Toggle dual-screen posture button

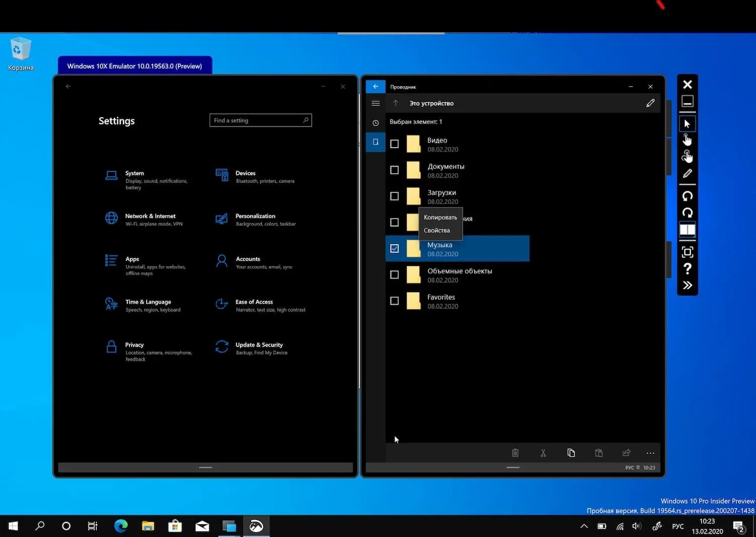click(x=687, y=230)
